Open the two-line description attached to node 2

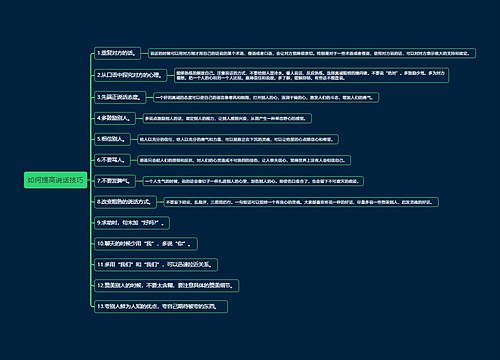click(311, 75)
